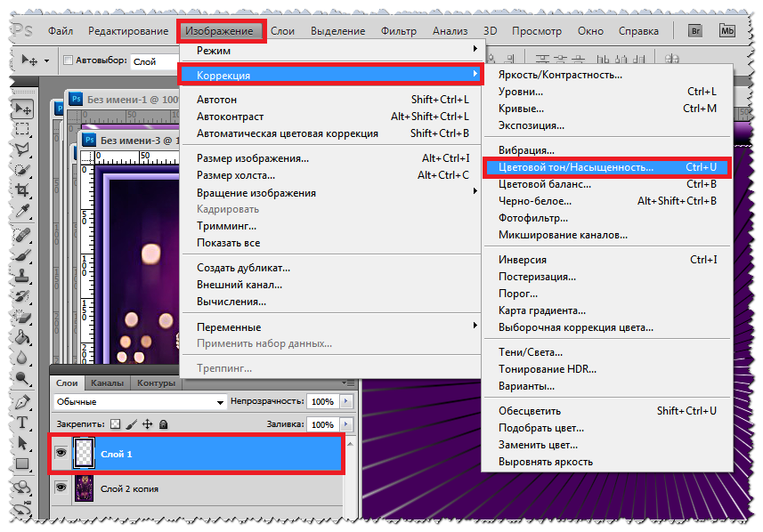Select the Rectangular Marquee tool
Screen dimensions: 763x532
22,129
